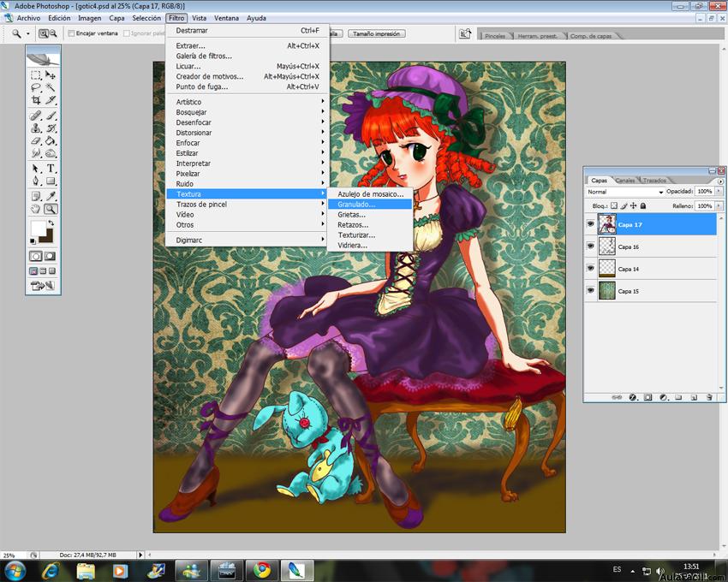Select the Path Selection arrow tool
The image size is (728, 582).
point(36,168)
